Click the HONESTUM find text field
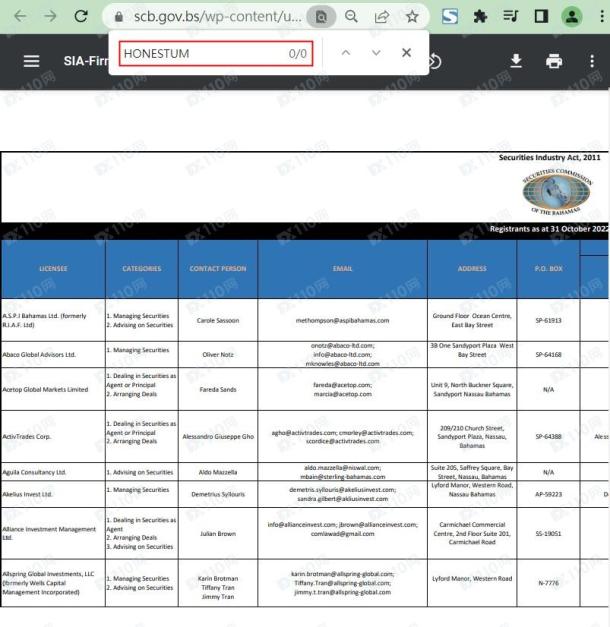Screen dimensions: 610x627 click(216, 53)
